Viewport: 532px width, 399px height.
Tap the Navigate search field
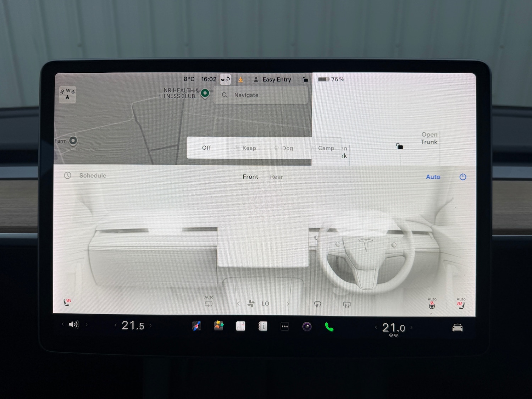[260, 95]
